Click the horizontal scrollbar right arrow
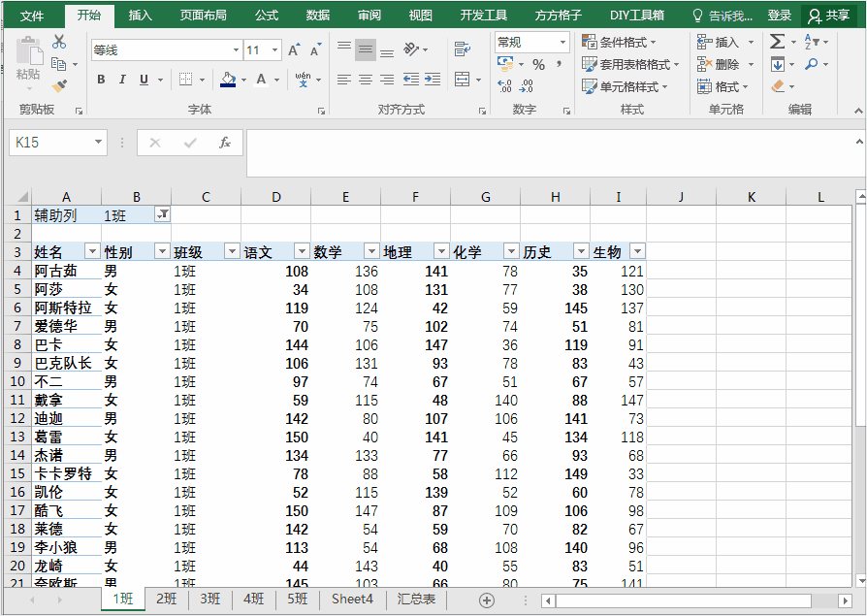The height and width of the screenshot is (616, 867). (846, 600)
